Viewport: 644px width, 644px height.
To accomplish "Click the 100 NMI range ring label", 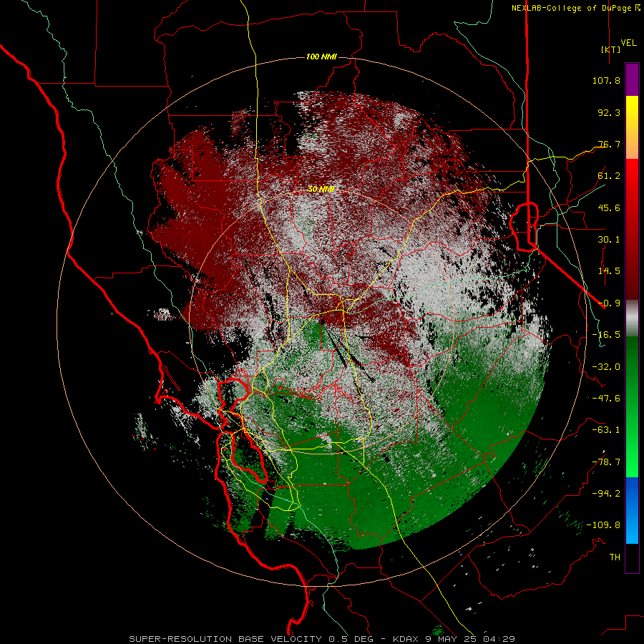I will [x=321, y=57].
